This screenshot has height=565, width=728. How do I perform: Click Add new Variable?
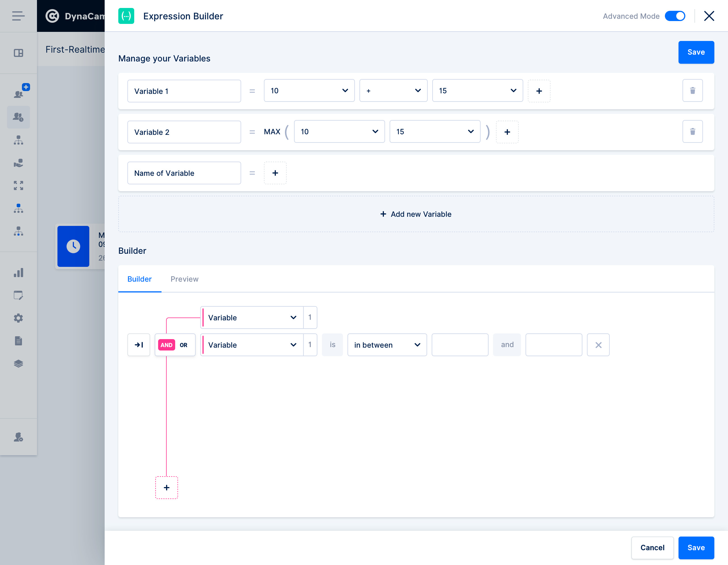click(x=416, y=214)
